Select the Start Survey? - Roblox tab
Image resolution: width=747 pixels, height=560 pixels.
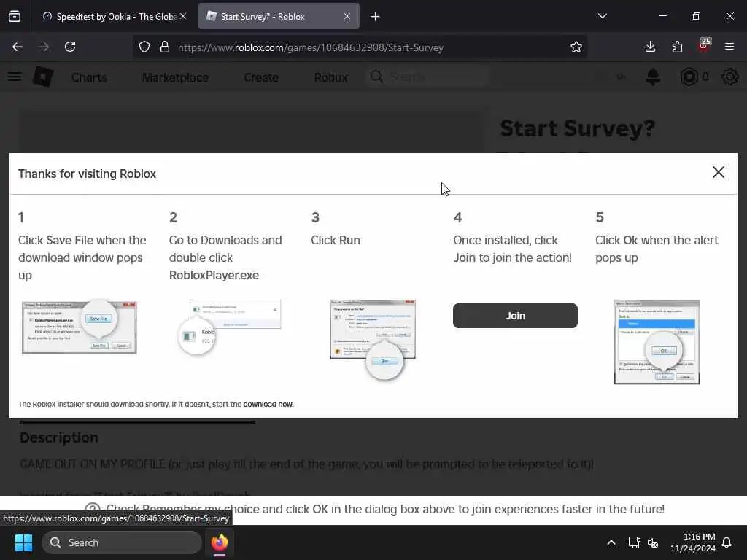[279, 16]
